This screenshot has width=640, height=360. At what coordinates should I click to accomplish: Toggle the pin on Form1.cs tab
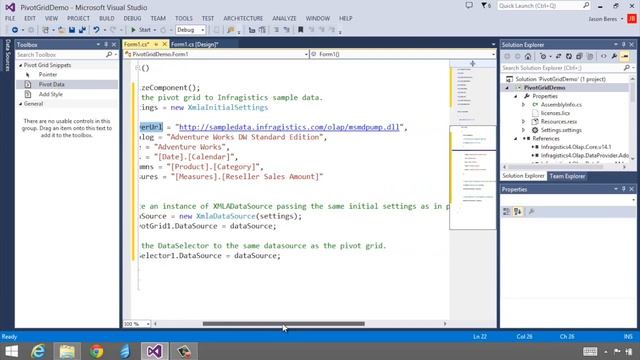point(157,44)
